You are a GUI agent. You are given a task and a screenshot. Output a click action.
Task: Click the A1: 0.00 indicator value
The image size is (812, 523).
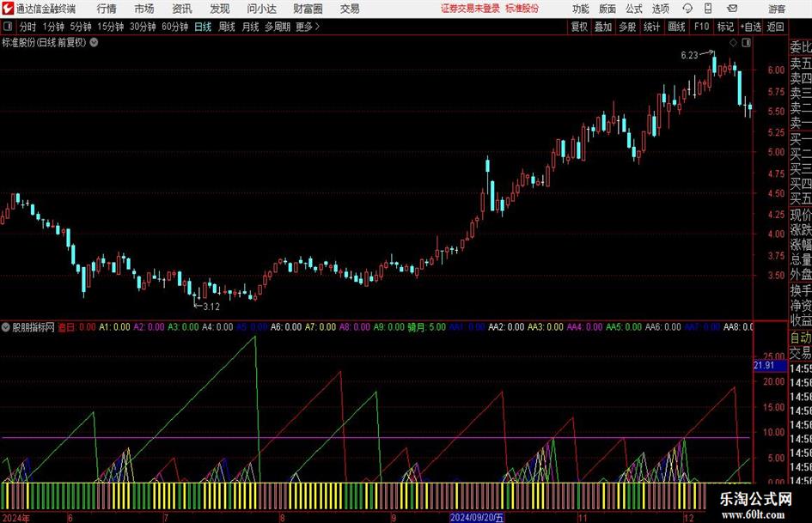click(114, 327)
